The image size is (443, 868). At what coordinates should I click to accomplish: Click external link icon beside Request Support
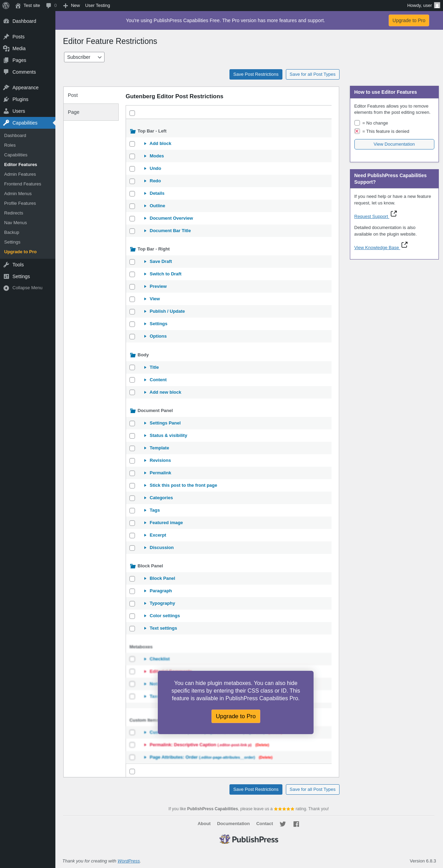pyautogui.click(x=394, y=214)
